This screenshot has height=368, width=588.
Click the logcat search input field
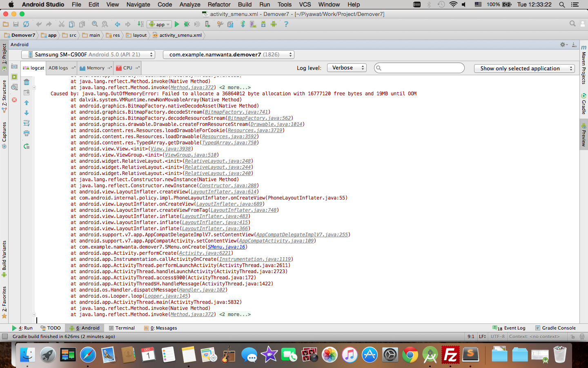pyautogui.click(x=419, y=68)
